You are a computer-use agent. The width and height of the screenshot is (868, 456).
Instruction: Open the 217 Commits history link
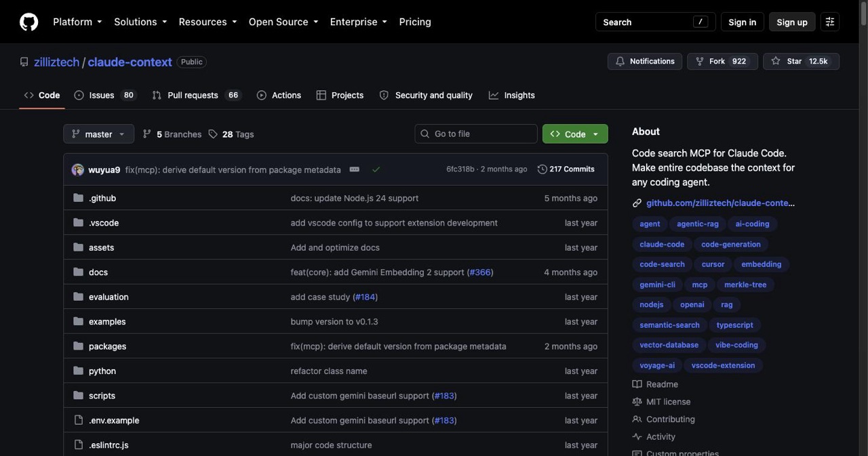[x=566, y=169]
